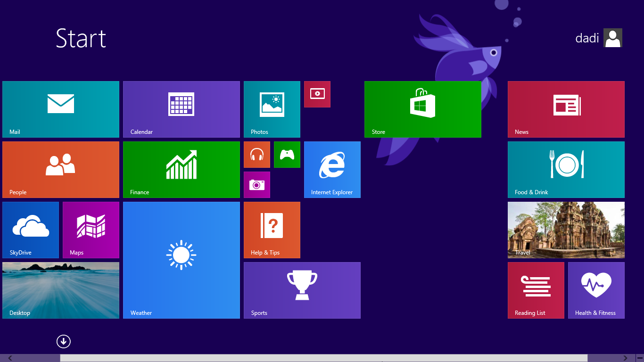Screen dimensions: 644x362
Task: Launch the People tile
Action: pos(61,170)
